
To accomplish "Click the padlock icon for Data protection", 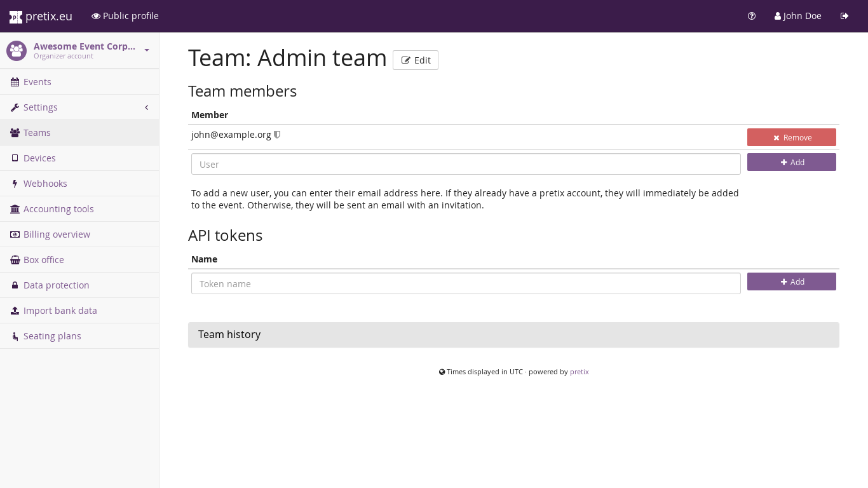I will [15, 285].
